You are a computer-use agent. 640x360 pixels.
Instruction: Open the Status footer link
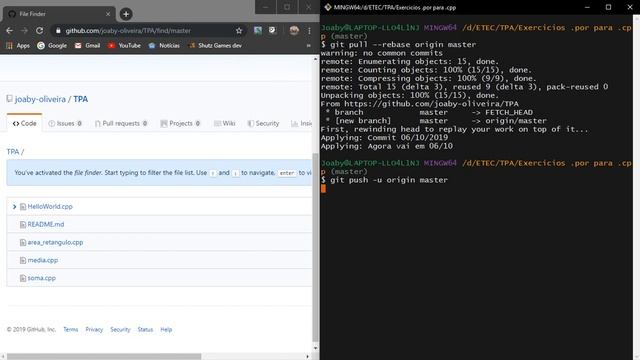[145, 329]
